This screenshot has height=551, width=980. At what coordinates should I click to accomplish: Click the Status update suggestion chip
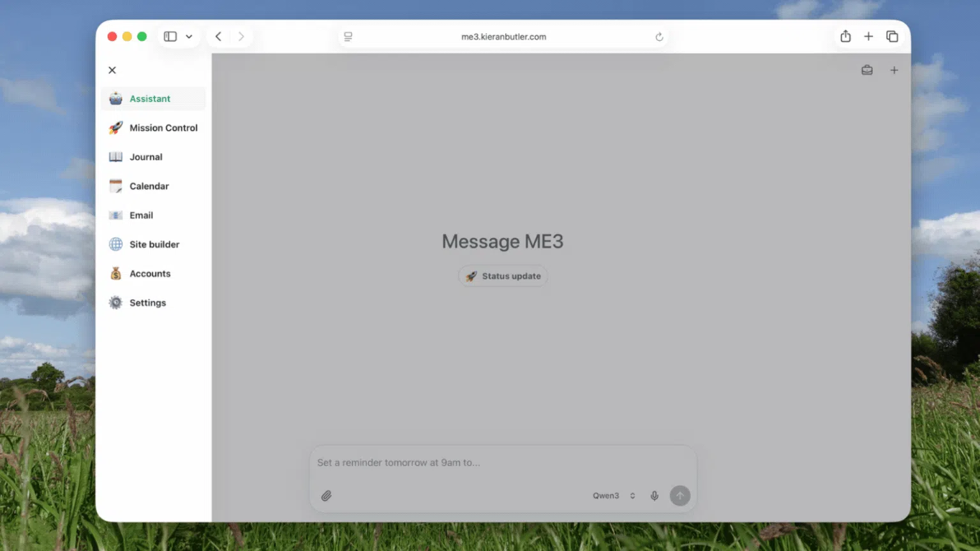[x=503, y=276]
